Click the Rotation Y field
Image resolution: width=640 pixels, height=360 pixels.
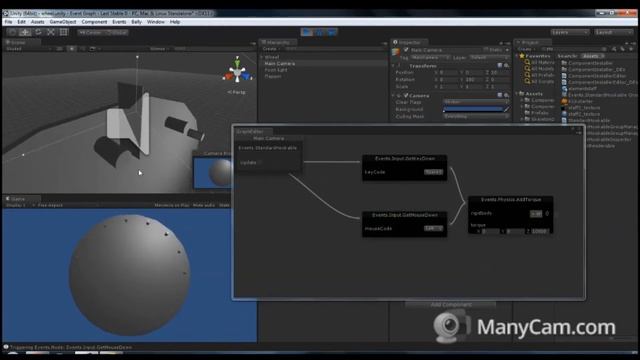point(474,80)
